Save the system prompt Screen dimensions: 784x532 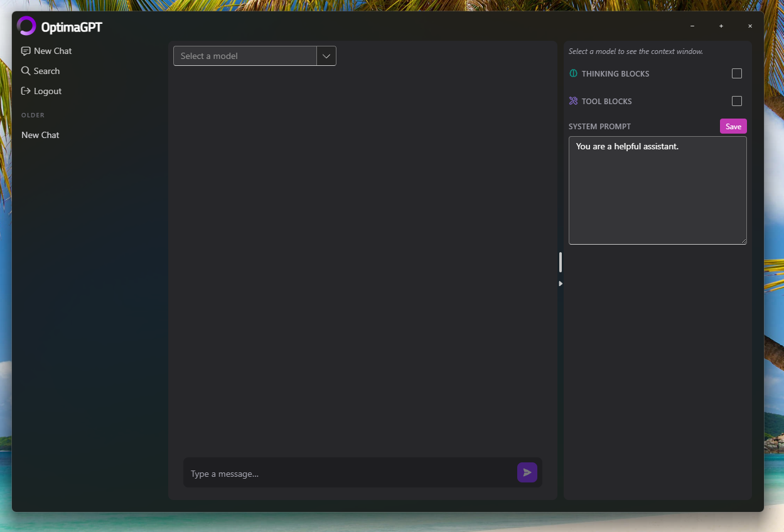pyautogui.click(x=733, y=126)
